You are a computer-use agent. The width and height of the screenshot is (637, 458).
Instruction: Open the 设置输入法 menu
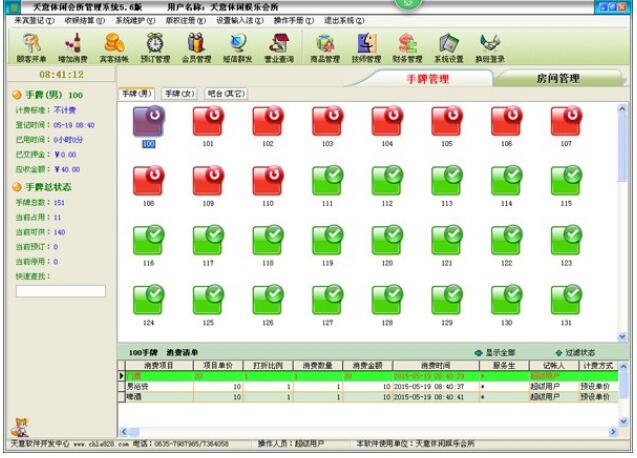(240, 20)
